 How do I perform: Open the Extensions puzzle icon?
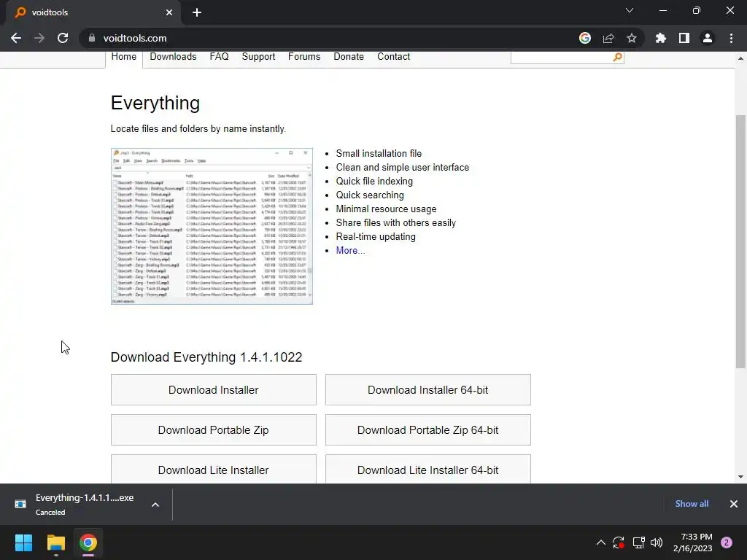[x=661, y=38]
